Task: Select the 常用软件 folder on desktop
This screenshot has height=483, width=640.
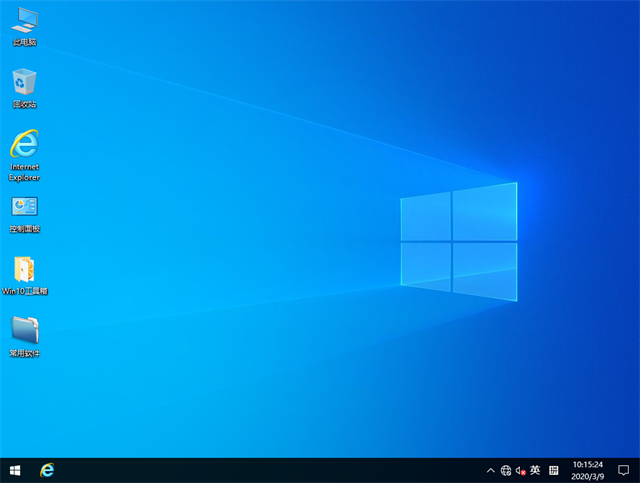Action: click(x=25, y=330)
